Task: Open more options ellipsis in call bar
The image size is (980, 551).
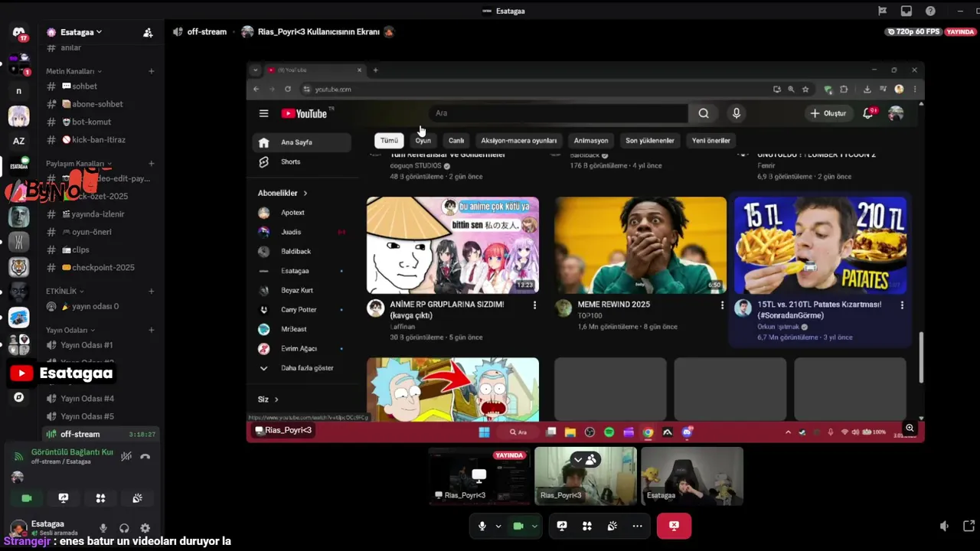Action: click(x=637, y=526)
